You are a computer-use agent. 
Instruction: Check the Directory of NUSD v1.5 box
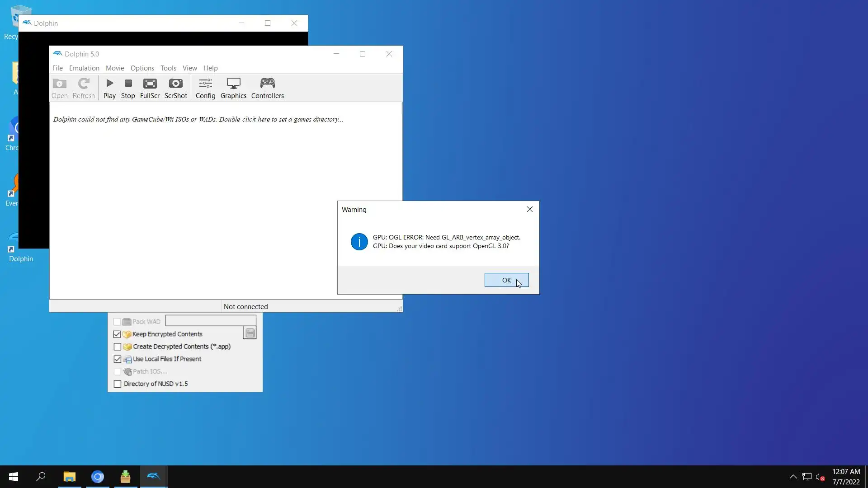118,384
